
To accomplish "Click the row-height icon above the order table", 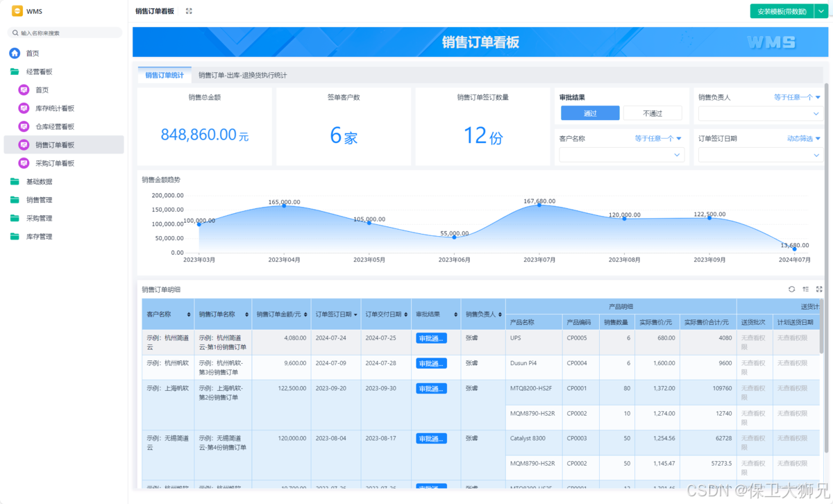I will 806,289.
